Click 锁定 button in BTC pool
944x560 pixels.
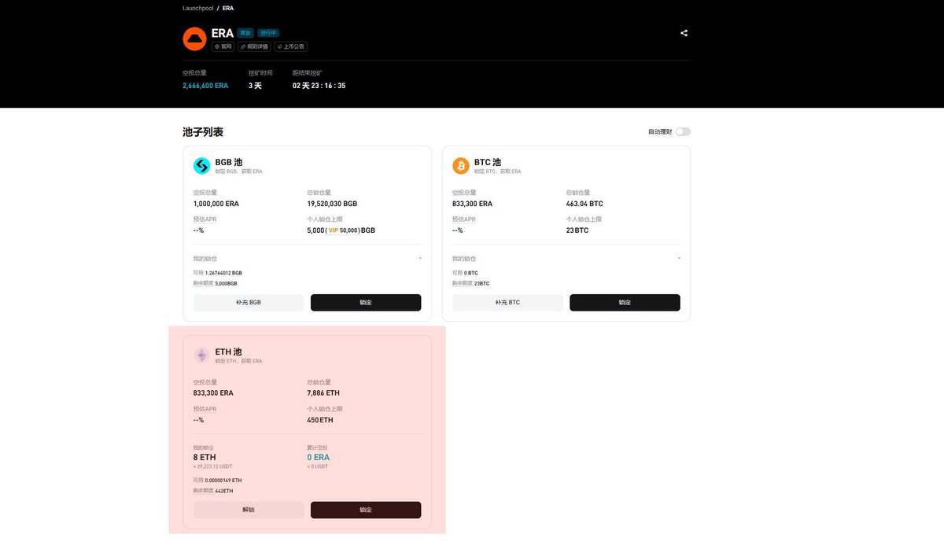[x=625, y=302]
